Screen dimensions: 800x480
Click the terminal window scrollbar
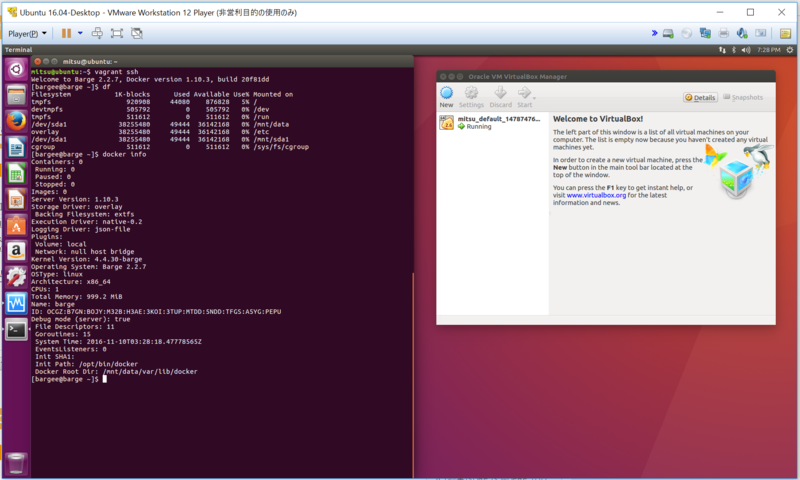click(x=412, y=375)
